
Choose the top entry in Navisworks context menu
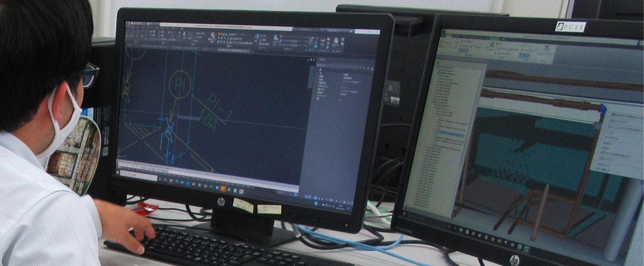click(625, 116)
